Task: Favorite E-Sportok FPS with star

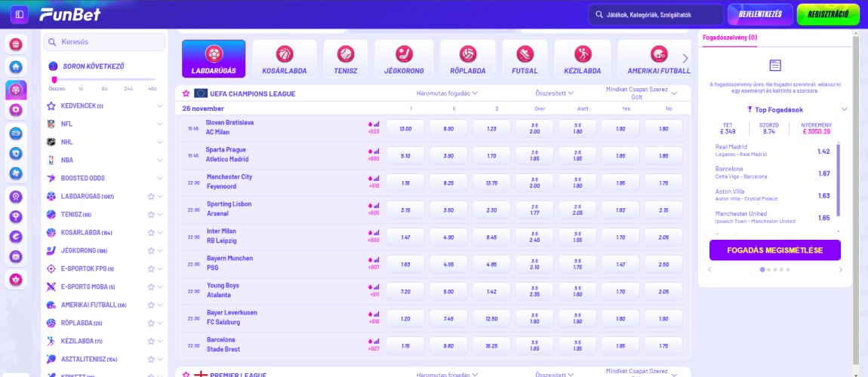Action: 150,268
